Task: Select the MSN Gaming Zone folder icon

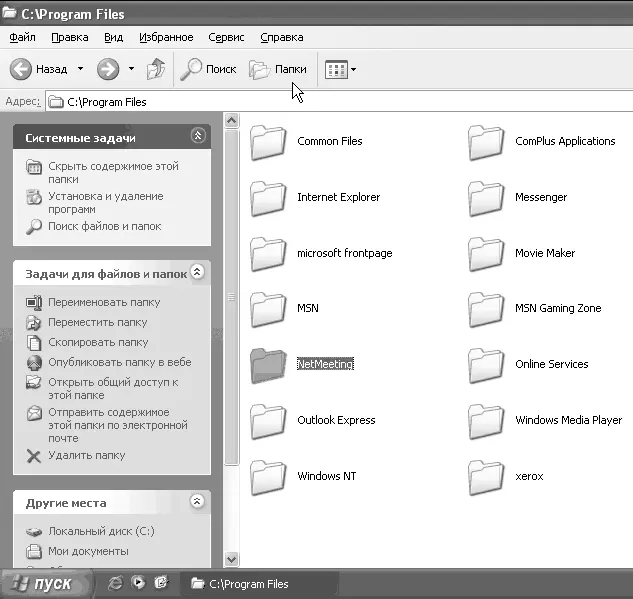Action: click(x=486, y=309)
